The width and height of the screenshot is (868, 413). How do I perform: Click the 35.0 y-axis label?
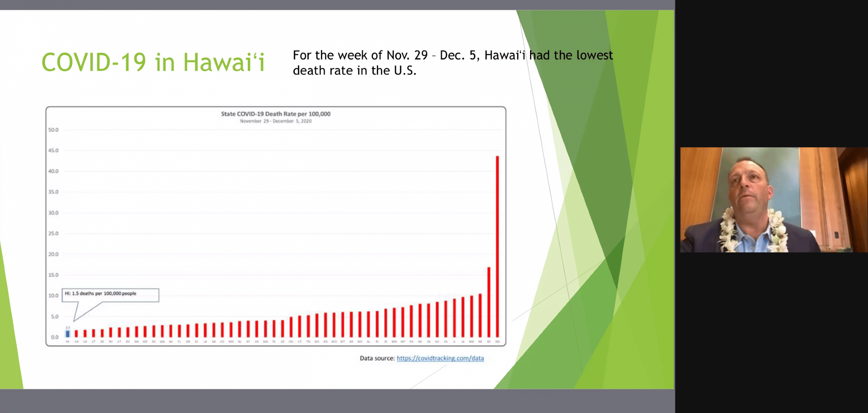click(53, 192)
